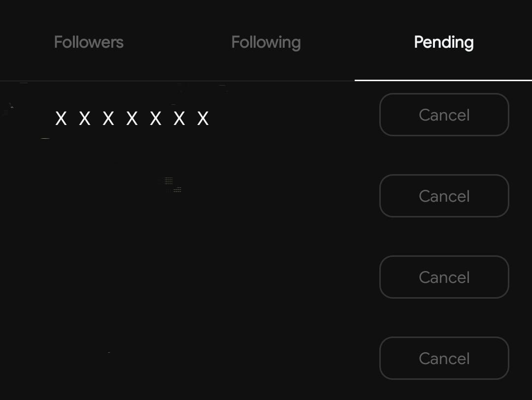Cancel the third pending follow request
The height and width of the screenshot is (400, 532).
click(x=444, y=277)
